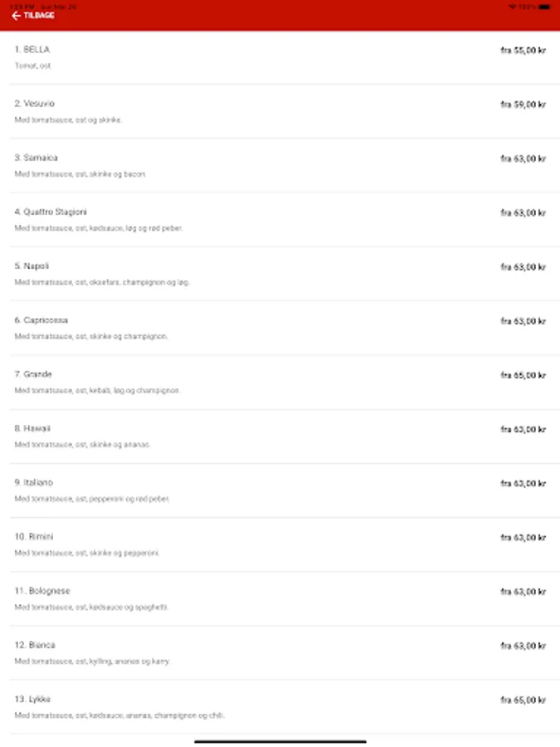The width and height of the screenshot is (560, 747).
Task: Open the 1. BELLA pizza item
Action: [280, 57]
